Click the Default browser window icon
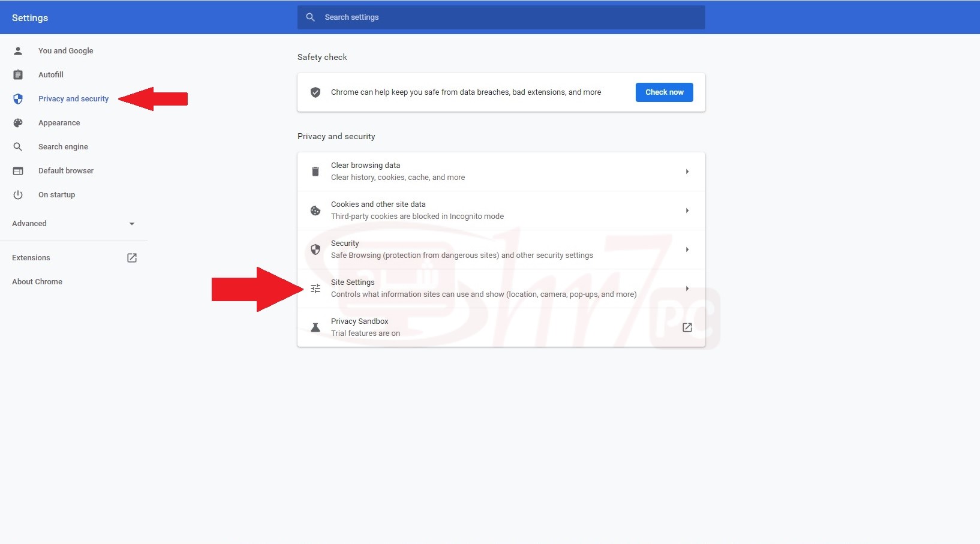Screen dimensions: 980x544 point(18,171)
